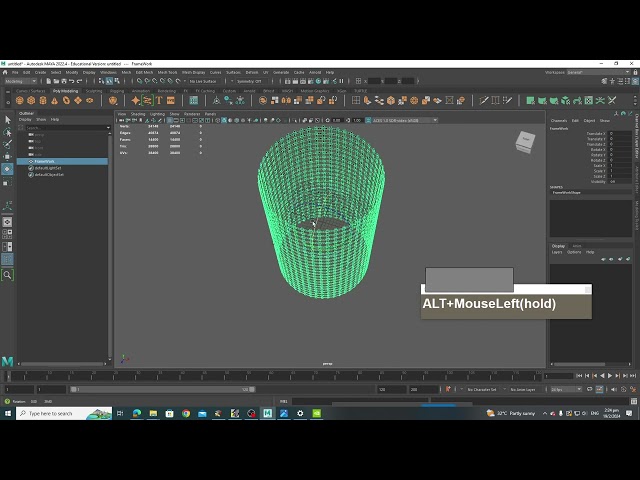Activate the Rotate tool in toolbox

pyautogui.click(x=8, y=169)
